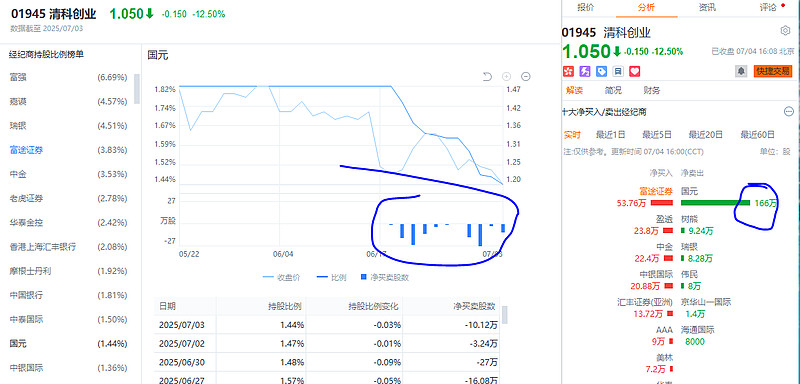The width and height of the screenshot is (800, 384).
Task: Collapse the 十大净买入/卖出经纪商 section
Action: coord(789,112)
